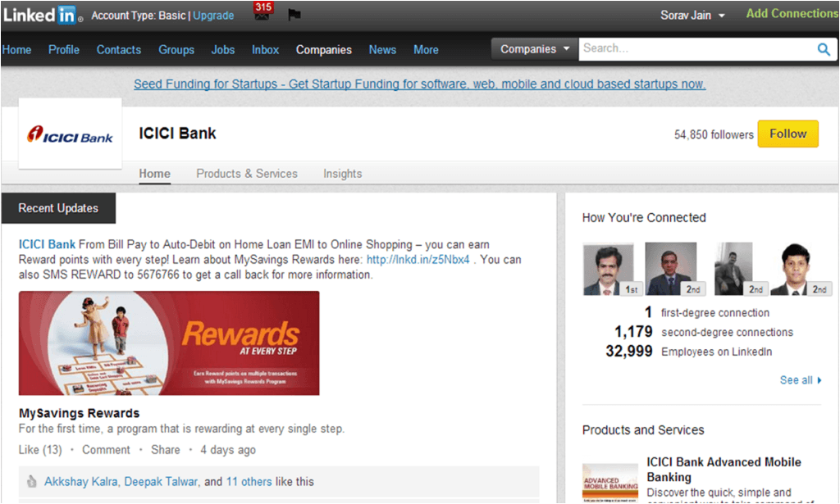Open the News menu
The image size is (840, 504).
[x=382, y=50]
